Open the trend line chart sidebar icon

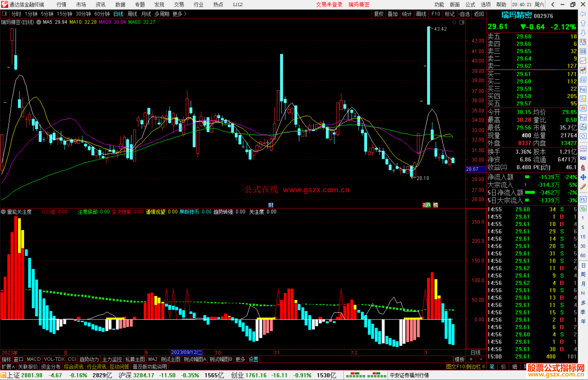[x=583, y=60]
